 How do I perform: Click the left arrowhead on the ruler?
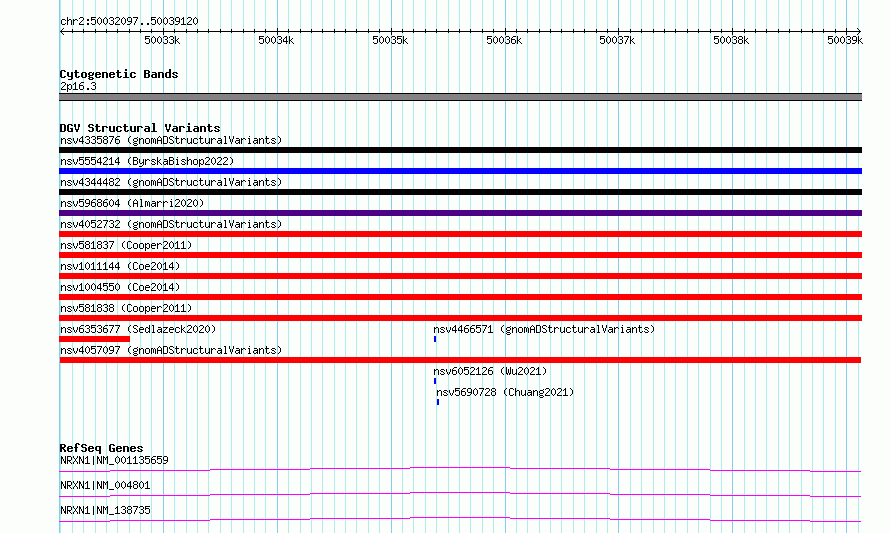coord(62,32)
